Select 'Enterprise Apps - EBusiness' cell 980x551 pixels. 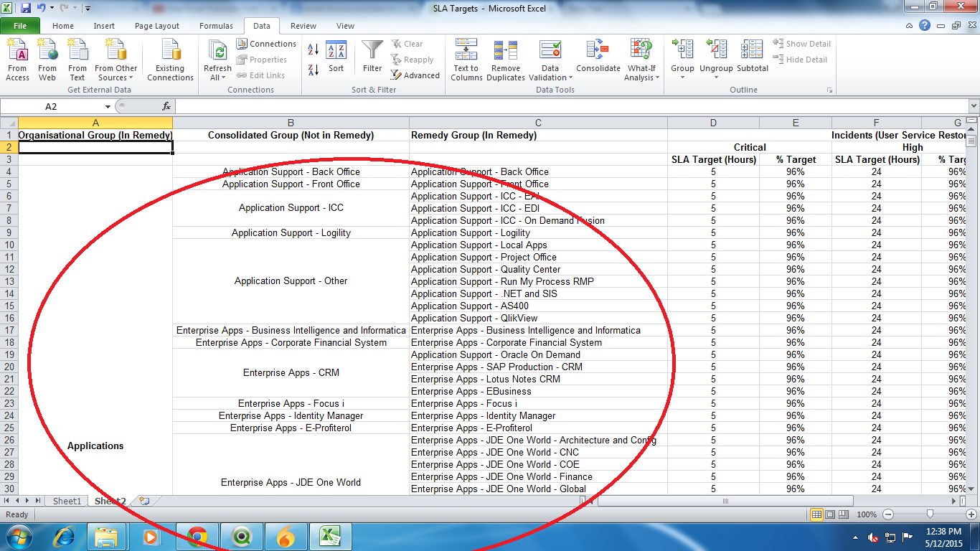click(538, 391)
